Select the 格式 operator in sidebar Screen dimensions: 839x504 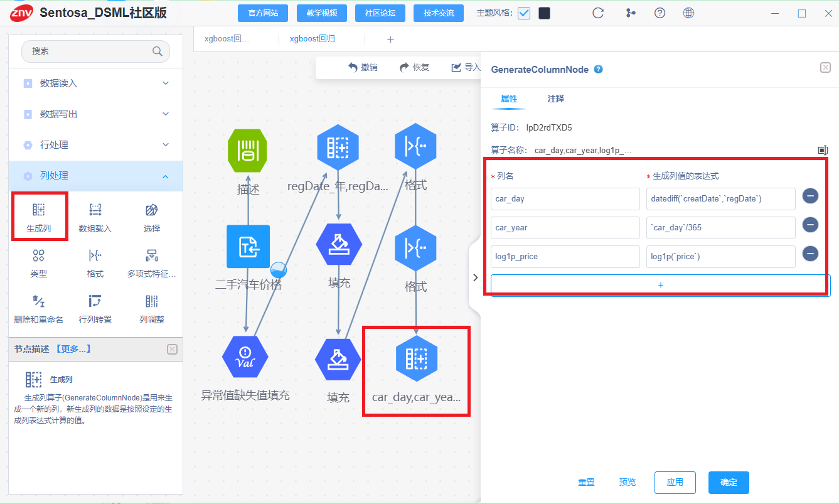[95, 263]
